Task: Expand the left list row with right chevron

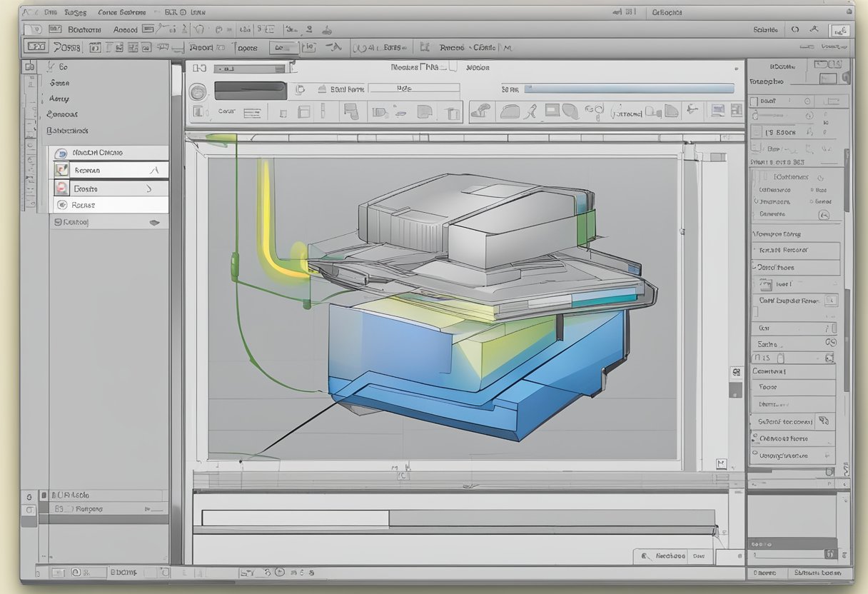Action: coord(148,189)
